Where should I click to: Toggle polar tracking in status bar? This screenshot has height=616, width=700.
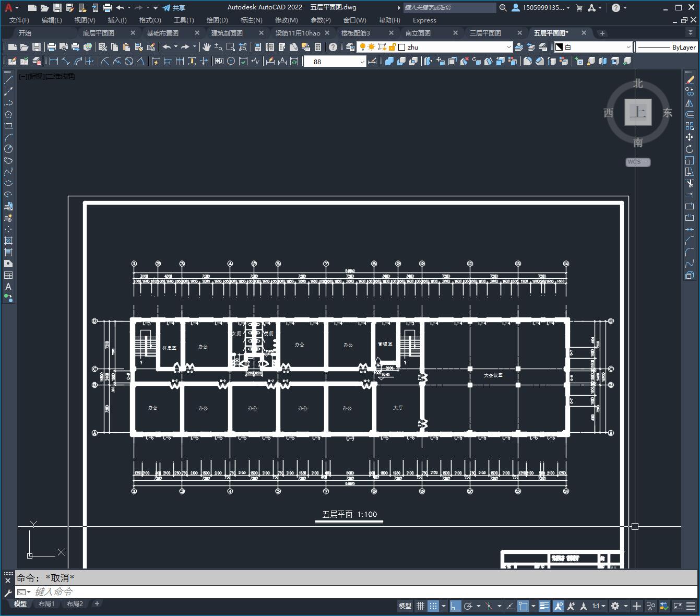click(468, 606)
